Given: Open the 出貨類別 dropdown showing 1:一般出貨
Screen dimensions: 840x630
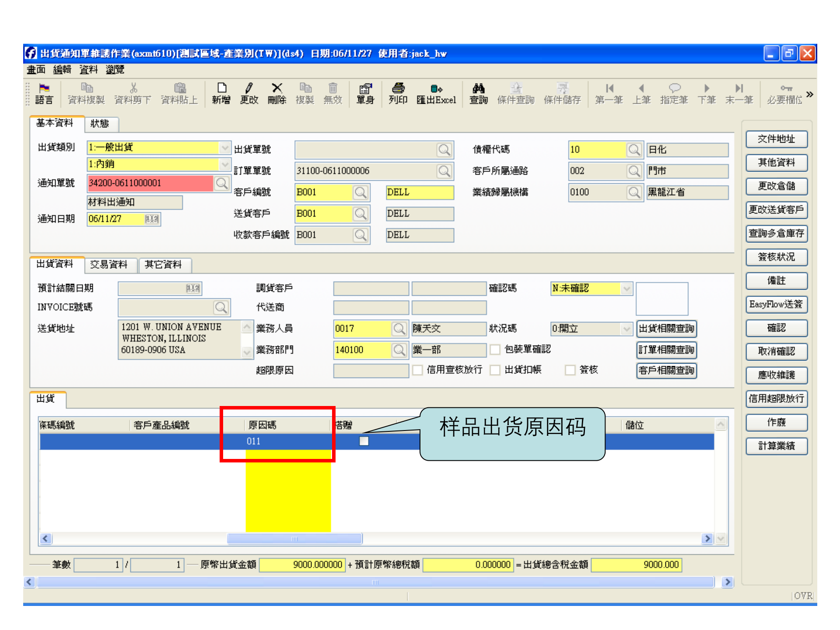Looking at the screenshot, I should [x=225, y=148].
